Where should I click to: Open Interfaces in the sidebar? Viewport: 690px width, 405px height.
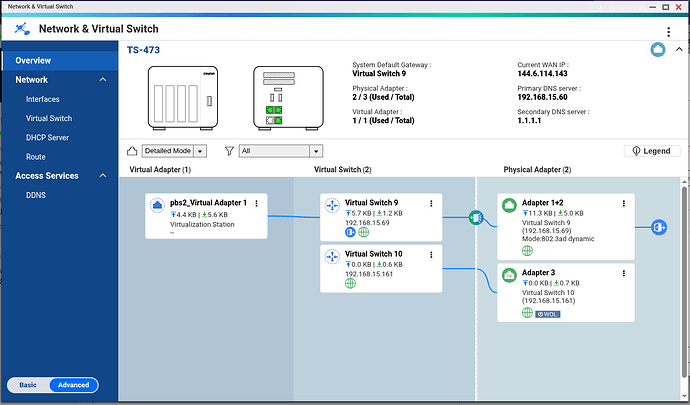[43, 99]
